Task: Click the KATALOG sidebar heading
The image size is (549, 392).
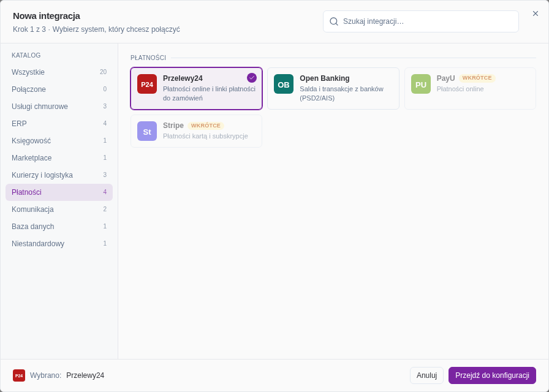Action: (26, 55)
